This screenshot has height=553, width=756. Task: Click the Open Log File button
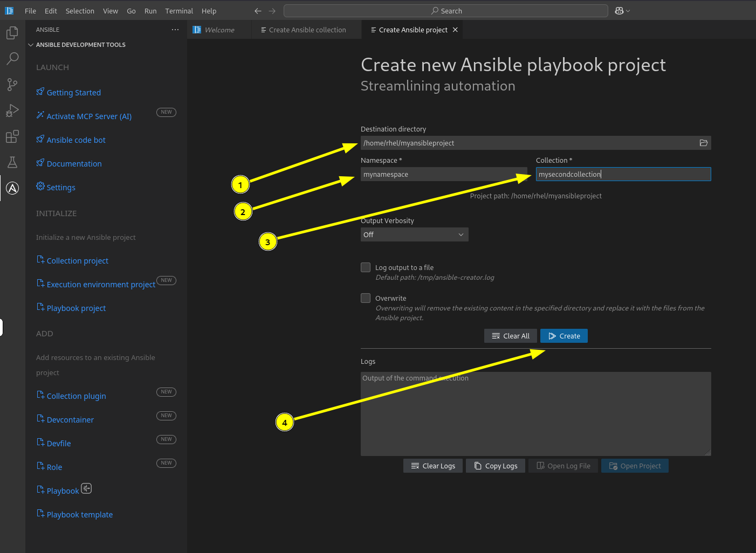point(563,466)
